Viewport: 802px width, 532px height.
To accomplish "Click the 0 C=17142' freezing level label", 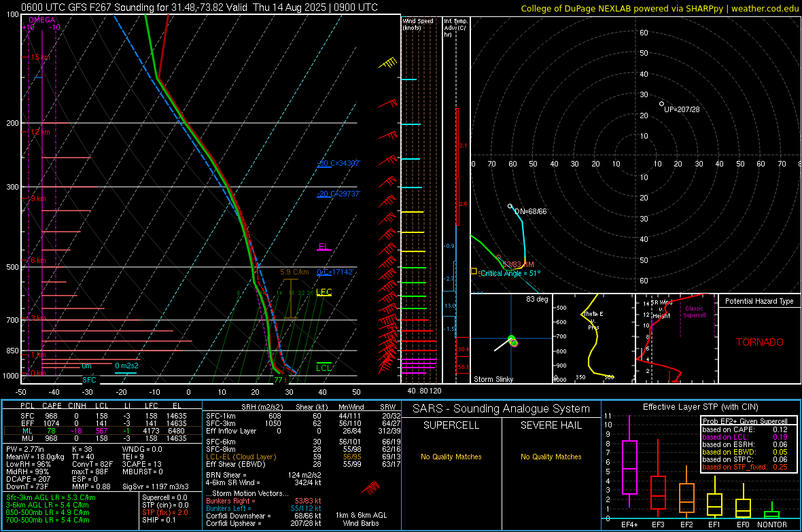I will [x=336, y=272].
